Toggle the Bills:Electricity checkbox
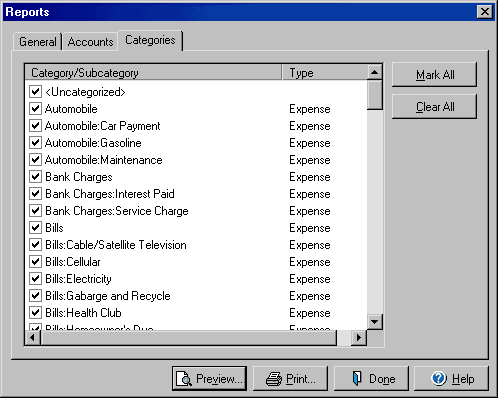Screen dimensions: 498x398 click(x=35, y=278)
